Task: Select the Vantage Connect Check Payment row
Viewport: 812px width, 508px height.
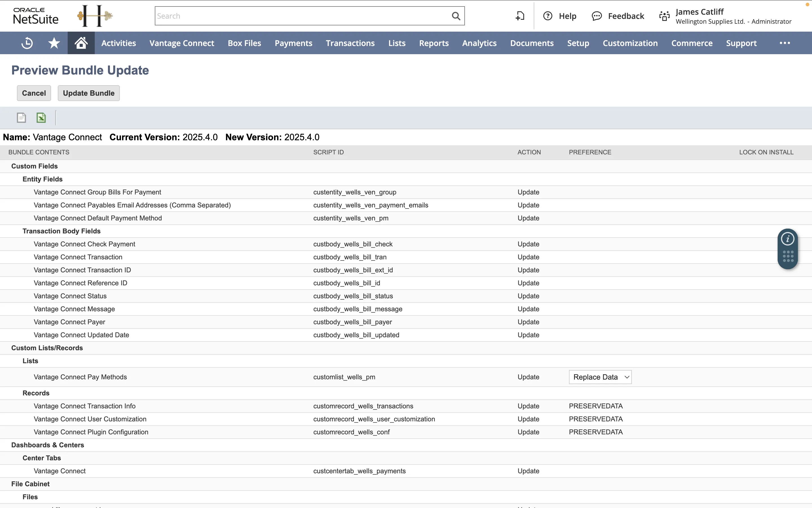Action: (406, 244)
